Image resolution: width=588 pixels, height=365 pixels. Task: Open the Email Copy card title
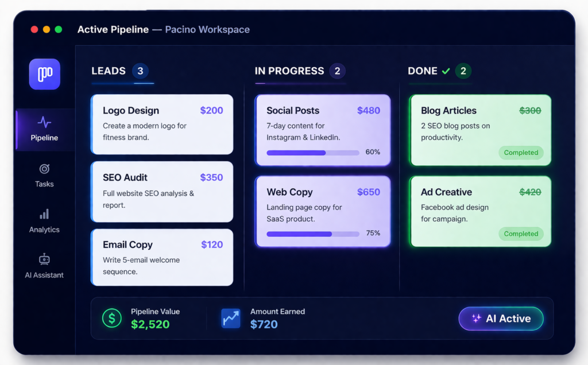tap(127, 244)
